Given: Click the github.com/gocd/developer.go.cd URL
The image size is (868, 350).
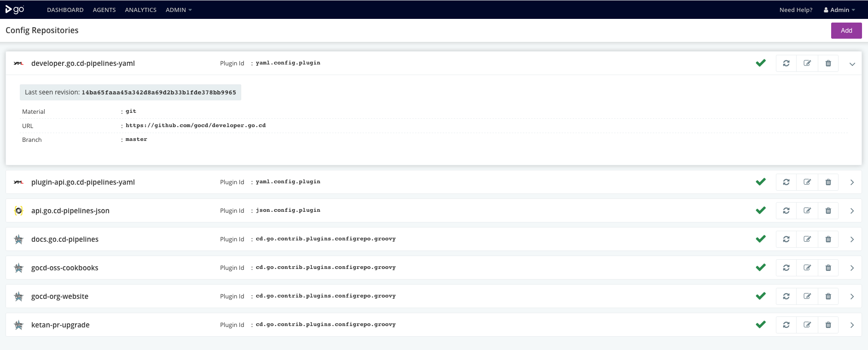Looking at the screenshot, I should pos(196,125).
